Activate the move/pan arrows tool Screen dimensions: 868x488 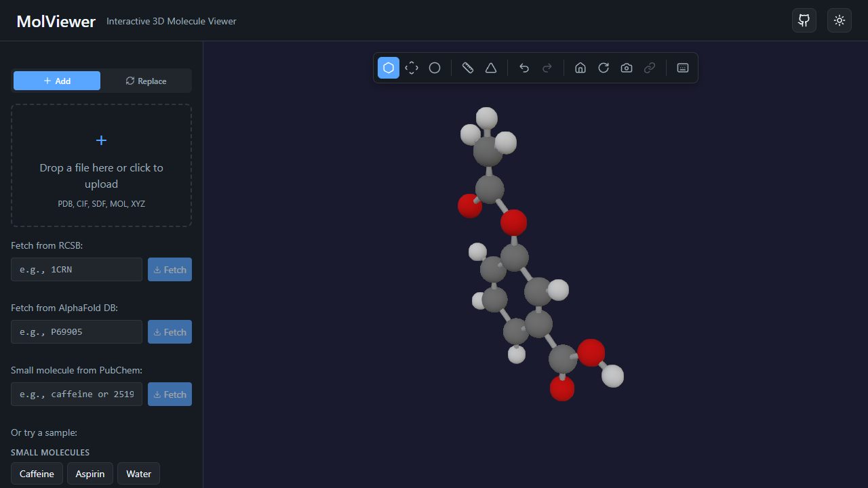tap(412, 68)
